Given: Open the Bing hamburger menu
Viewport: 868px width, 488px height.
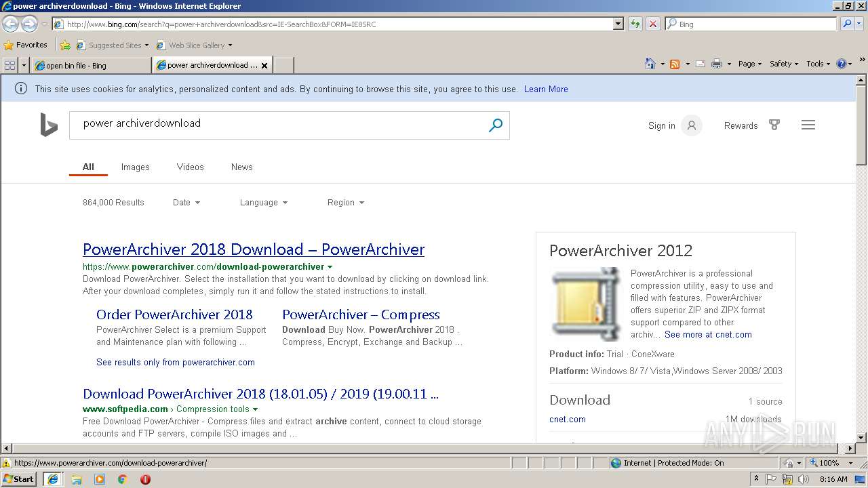Looking at the screenshot, I should point(808,125).
